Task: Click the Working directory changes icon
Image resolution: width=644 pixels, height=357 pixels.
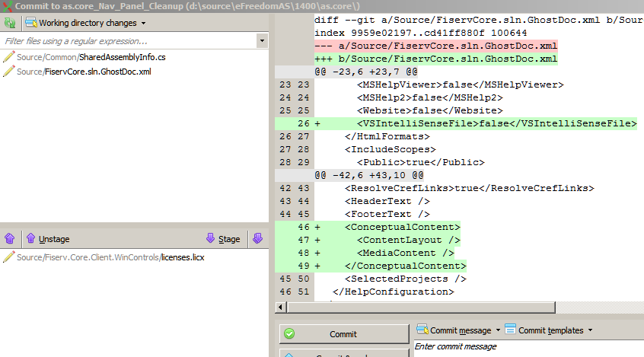Action: pos(31,23)
